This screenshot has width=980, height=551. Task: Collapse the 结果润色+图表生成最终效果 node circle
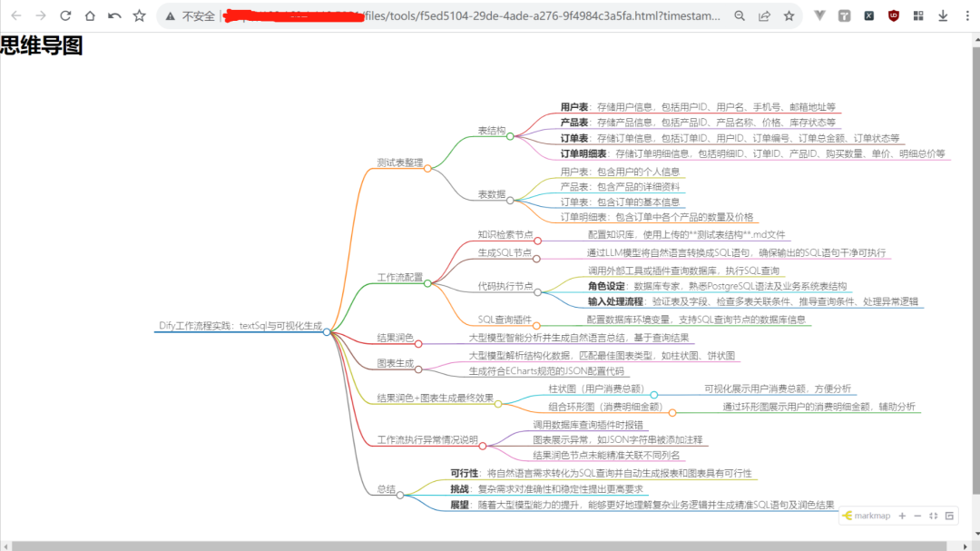[x=498, y=404]
